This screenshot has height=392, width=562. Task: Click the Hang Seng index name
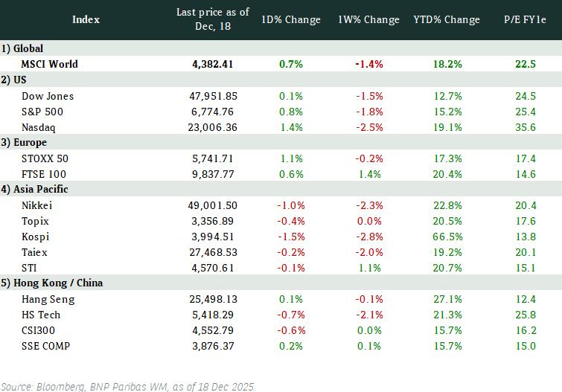coord(48,299)
